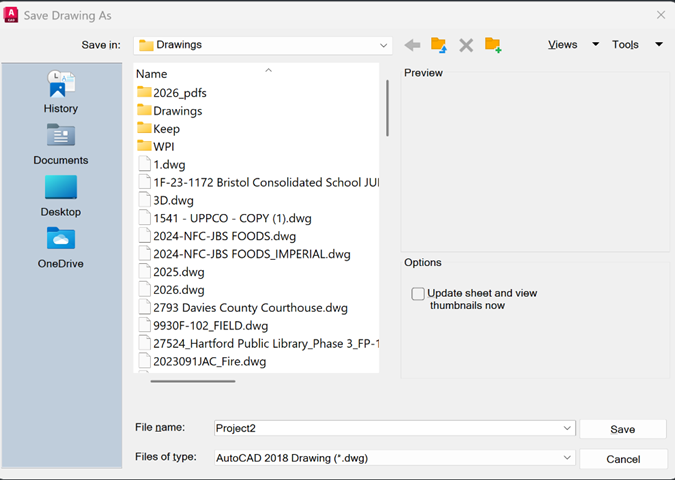The width and height of the screenshot is (675, 480).
Task: Click the file icon next to 3D.dwg
Action: tap(145, 200)
